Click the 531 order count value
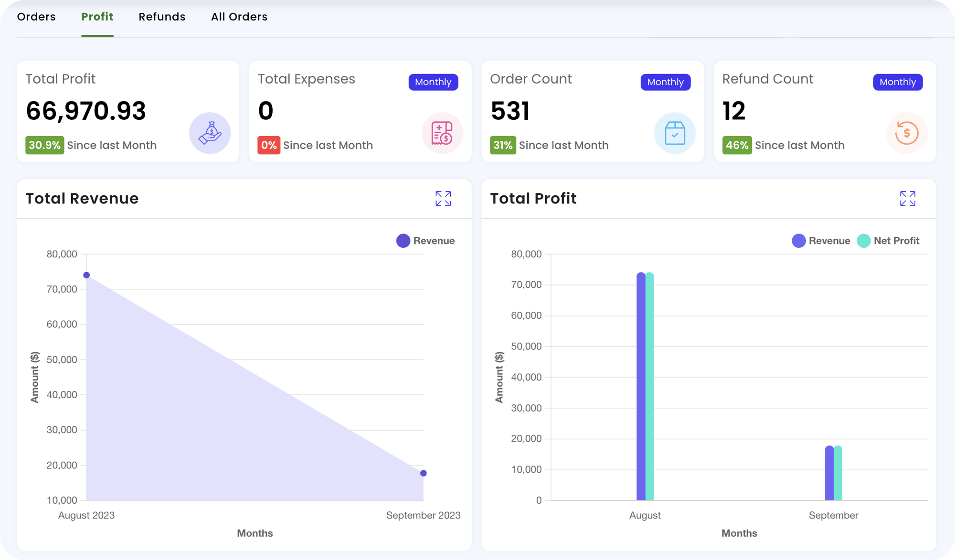Viewport: 955px width, 560px height. coord(510,111)
